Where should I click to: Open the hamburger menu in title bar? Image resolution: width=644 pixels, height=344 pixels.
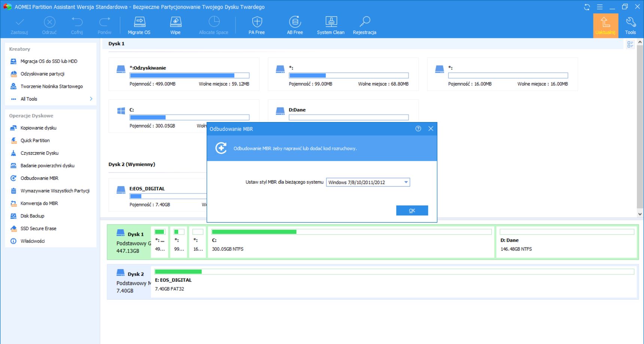(x=600, y=7)
